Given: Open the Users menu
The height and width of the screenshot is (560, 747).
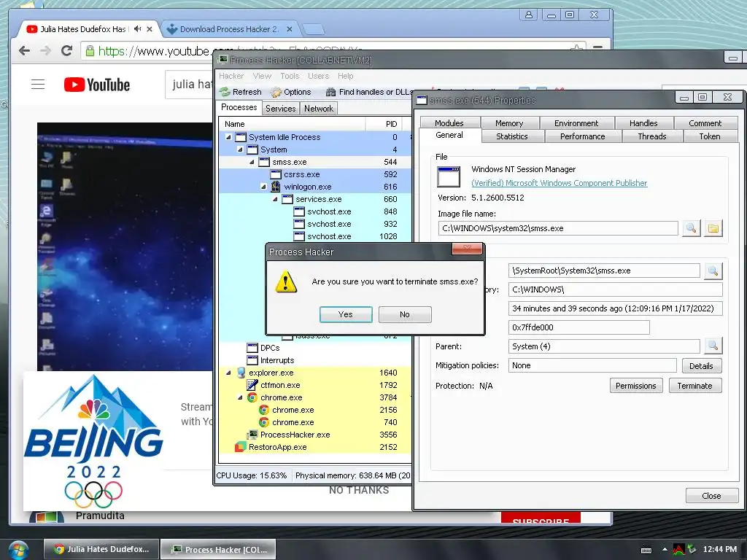Looking at the screenshot, I should (318, 76).
